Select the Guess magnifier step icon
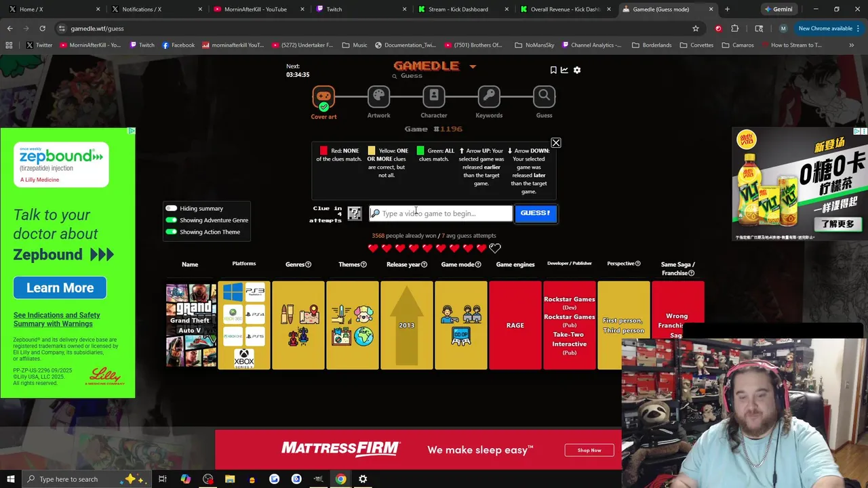868x488 pixels. click(544, 96)
